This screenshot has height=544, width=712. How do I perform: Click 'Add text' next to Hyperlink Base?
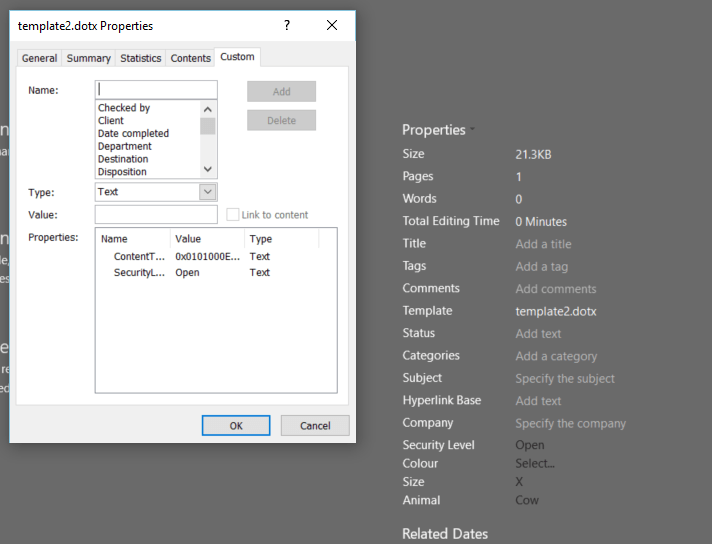pyautogui.click(x=538, y=401)
